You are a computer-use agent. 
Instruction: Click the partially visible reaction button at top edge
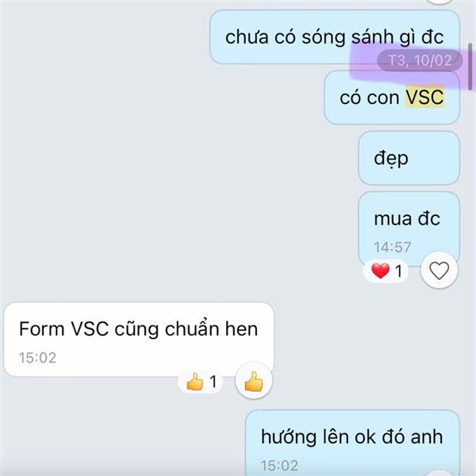coord(439,2)
